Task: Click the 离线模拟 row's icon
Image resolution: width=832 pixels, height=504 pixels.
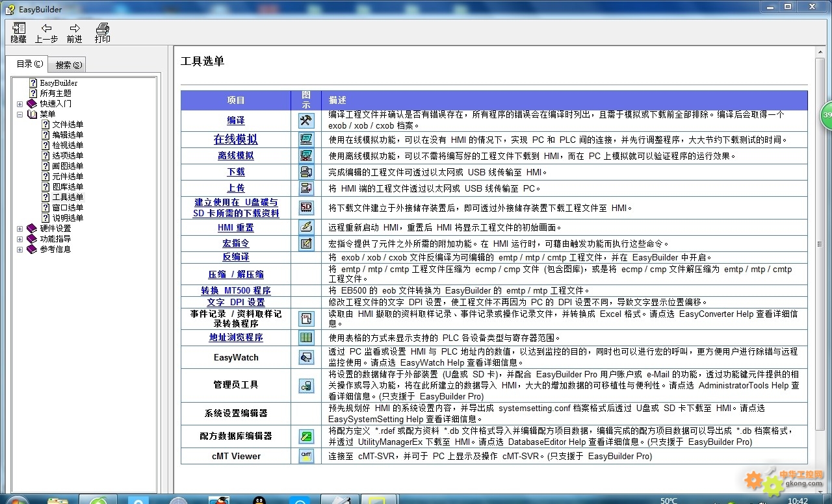Action: 306,156
